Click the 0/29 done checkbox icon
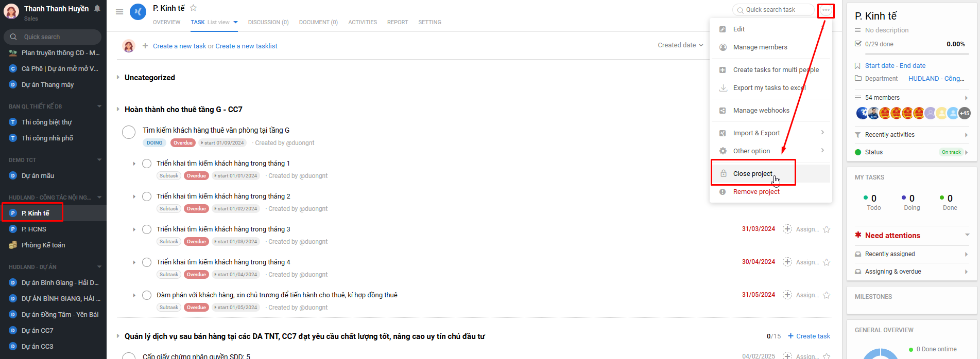Screen dimensions: 980x359 pos(858,44)
